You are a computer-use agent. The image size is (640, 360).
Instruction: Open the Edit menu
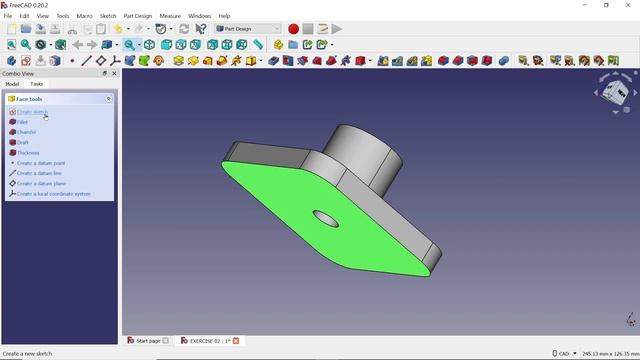(x=24, y=16)
